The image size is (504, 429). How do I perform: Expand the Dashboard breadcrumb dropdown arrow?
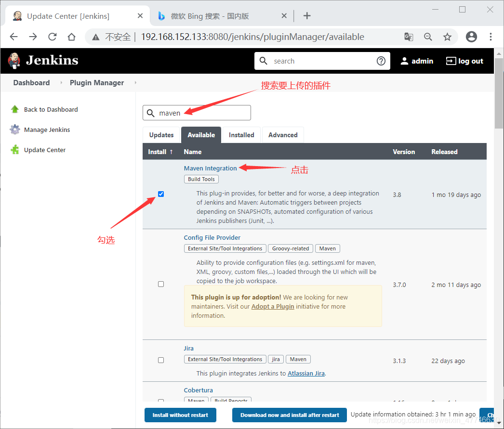pyautogui.click(x=61, y=82)
